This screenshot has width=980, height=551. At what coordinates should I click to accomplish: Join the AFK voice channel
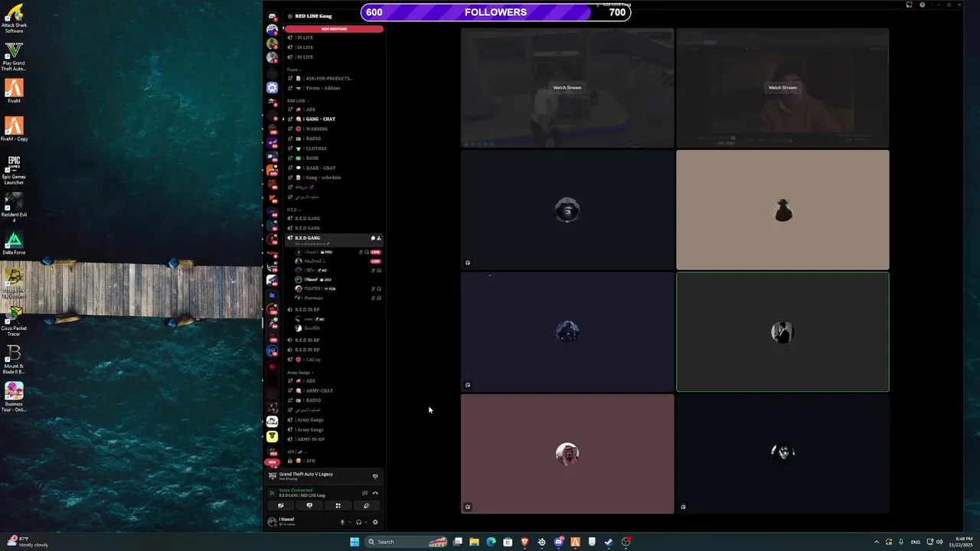coord(334,461)
